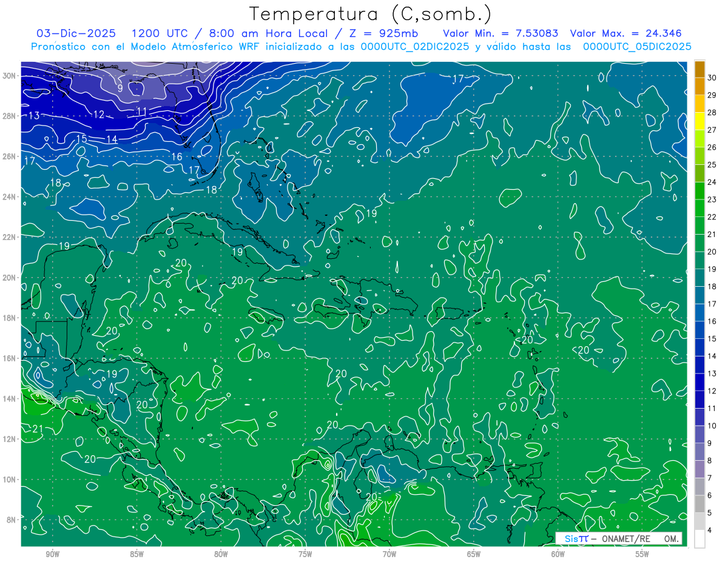The height and width of the screenshot is (562, 728).
Task: Click the Sisπ ONAMET/RE logo box
Action: (619, 538)
